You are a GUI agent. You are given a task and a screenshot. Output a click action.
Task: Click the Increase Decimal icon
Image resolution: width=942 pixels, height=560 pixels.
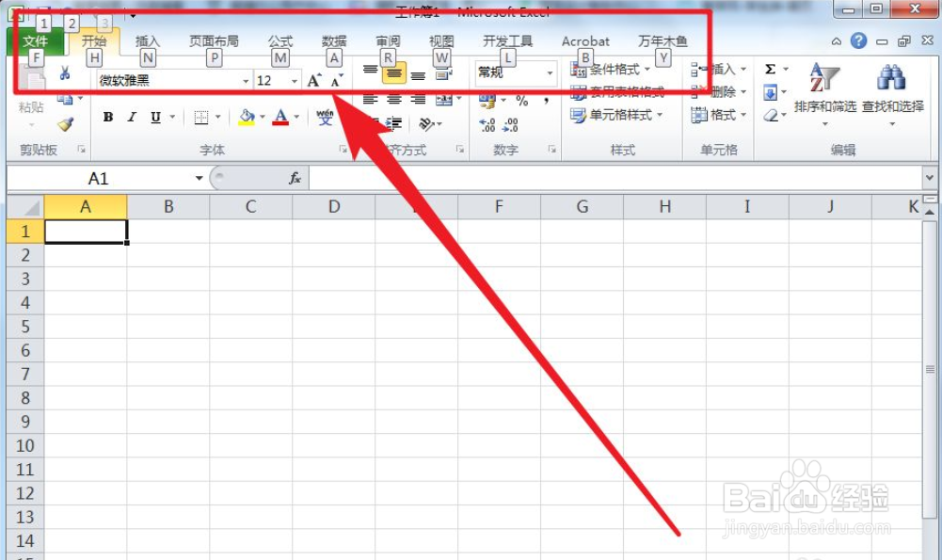(487, 125)
